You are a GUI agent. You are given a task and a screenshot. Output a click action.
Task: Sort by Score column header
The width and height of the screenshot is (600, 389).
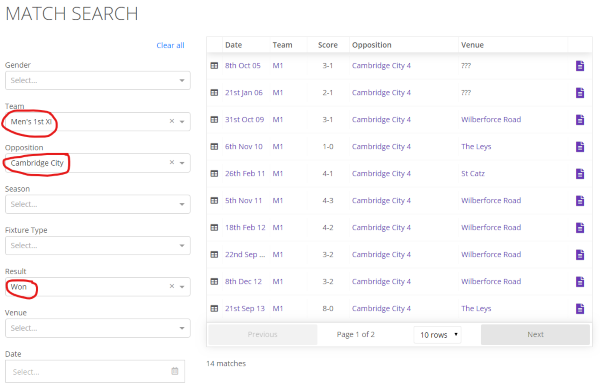click(x=328, y=45)
